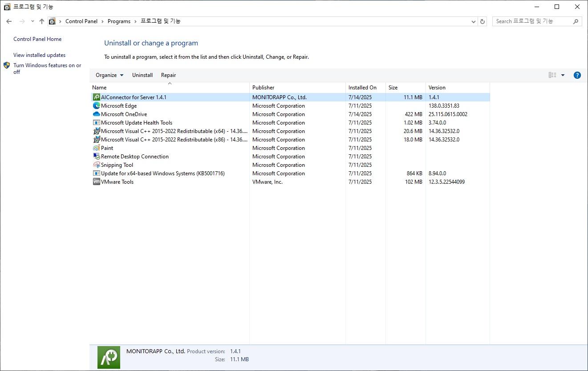
Task: Click the AIConnector for Server program icon
Action: (96, 97)
